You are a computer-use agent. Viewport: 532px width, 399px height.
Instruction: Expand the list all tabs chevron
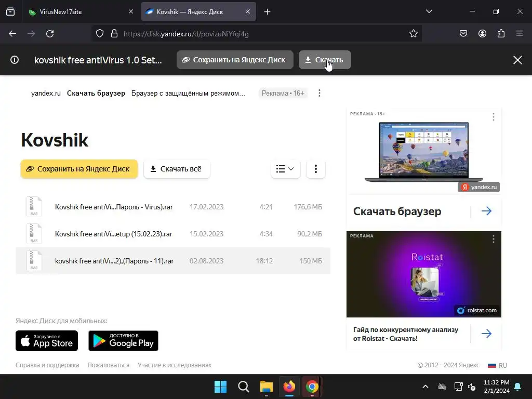tap(429, 11)
